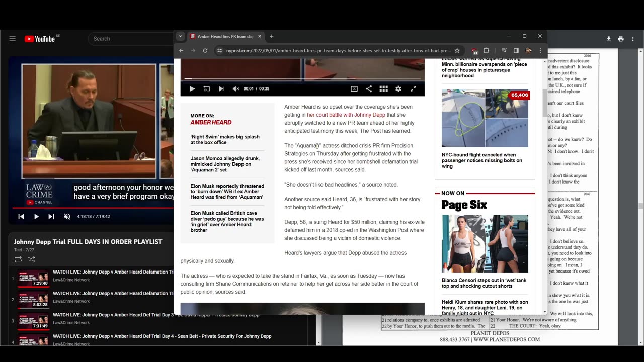
Task: Print the PDF in the background viewer
Action: (x=621, y=39)
